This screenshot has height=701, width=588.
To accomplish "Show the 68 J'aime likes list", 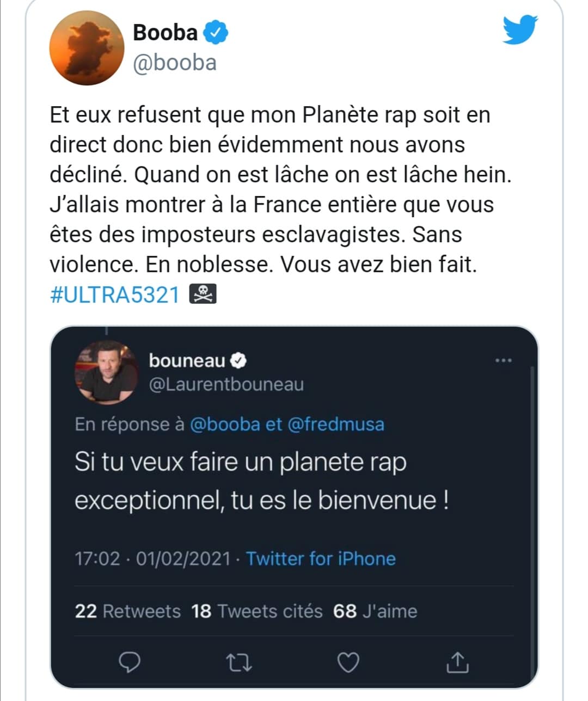I will pyautogui.click(x=375, y=611).
